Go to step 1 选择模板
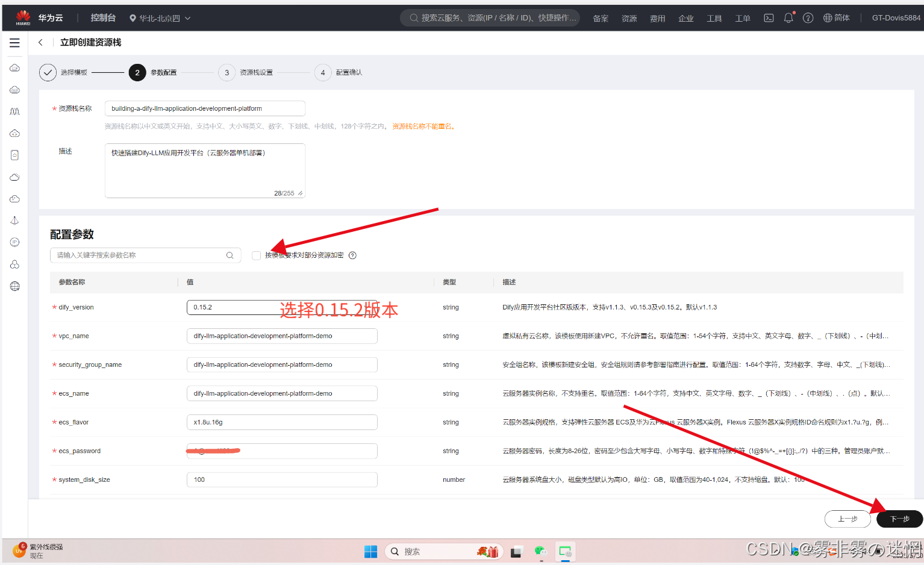Viewport: 924px width, 565px height. (x=63, y=72)
